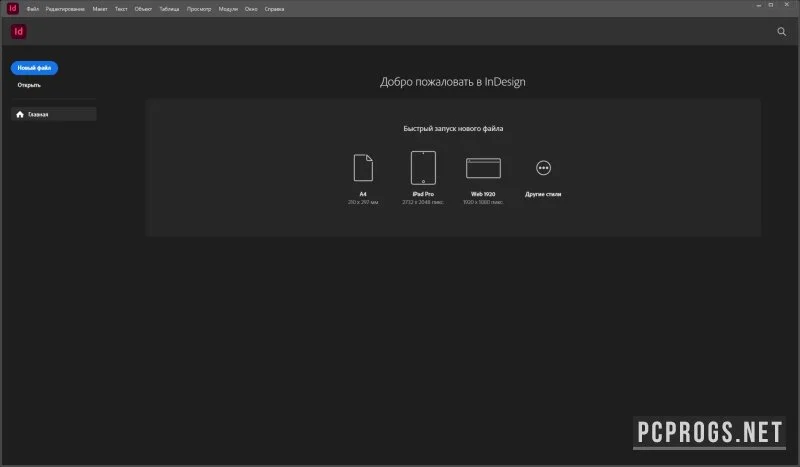Screen dimensions: 800x467
Task: Open the Окно menu
Action: [251, 9]
